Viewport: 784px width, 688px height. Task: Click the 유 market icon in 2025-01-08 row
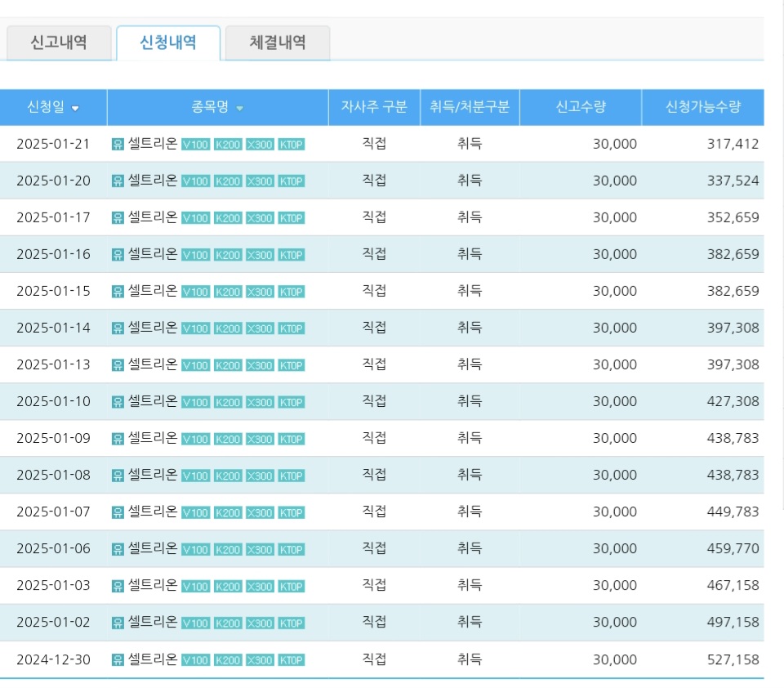[118, 476]
